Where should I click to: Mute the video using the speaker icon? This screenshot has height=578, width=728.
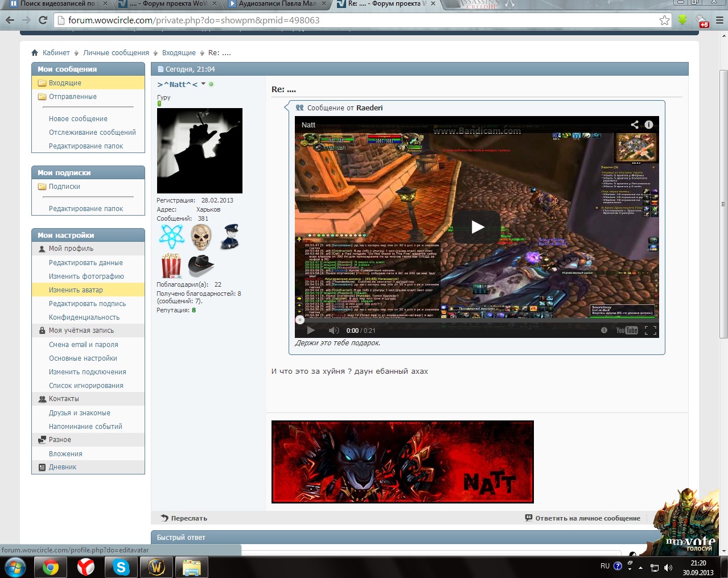pyautogui.click(x=334, y=330)
